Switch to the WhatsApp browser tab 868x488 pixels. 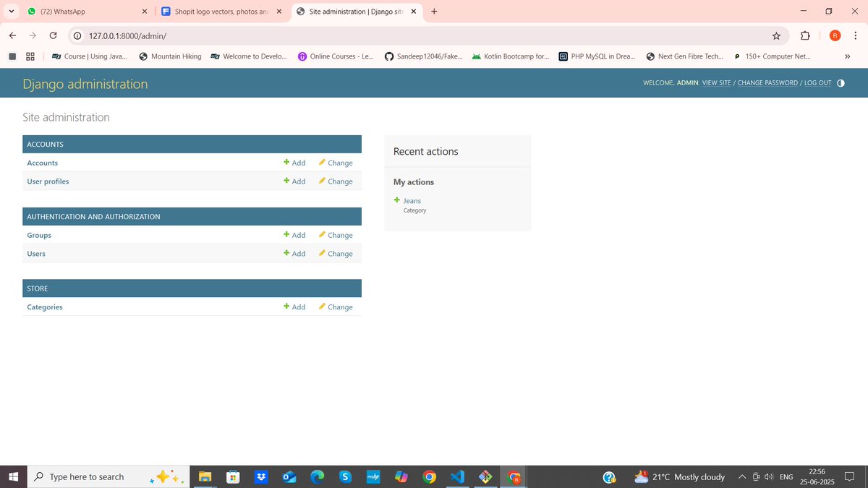click(85, 12)
